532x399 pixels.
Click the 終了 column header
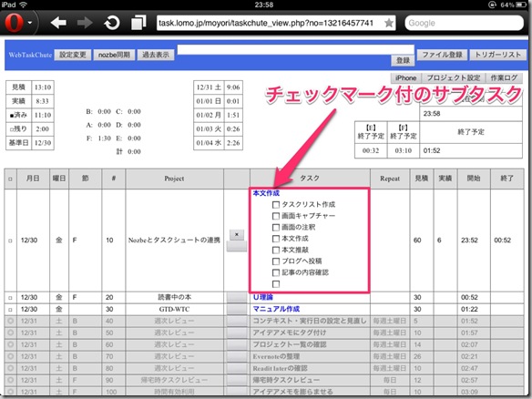coord(506,179)
